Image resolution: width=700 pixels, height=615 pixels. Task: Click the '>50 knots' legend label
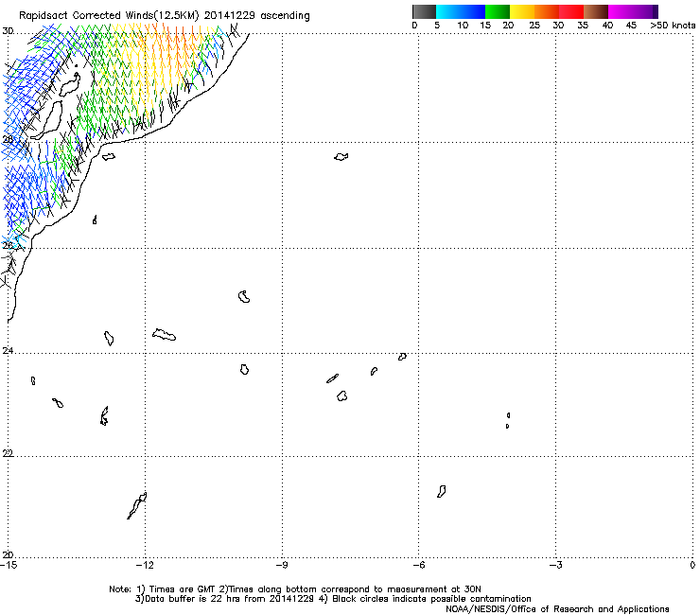(x=673, y=26)
